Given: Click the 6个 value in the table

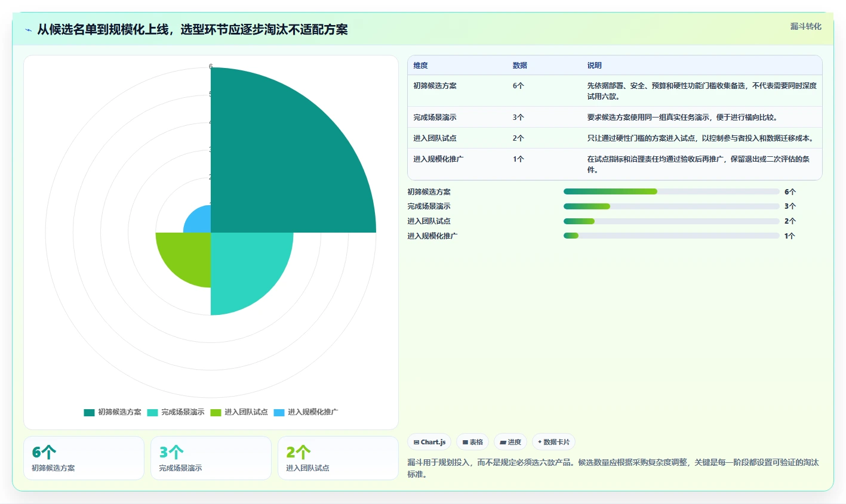Looking at the screenshot, I should pos(518,86).
